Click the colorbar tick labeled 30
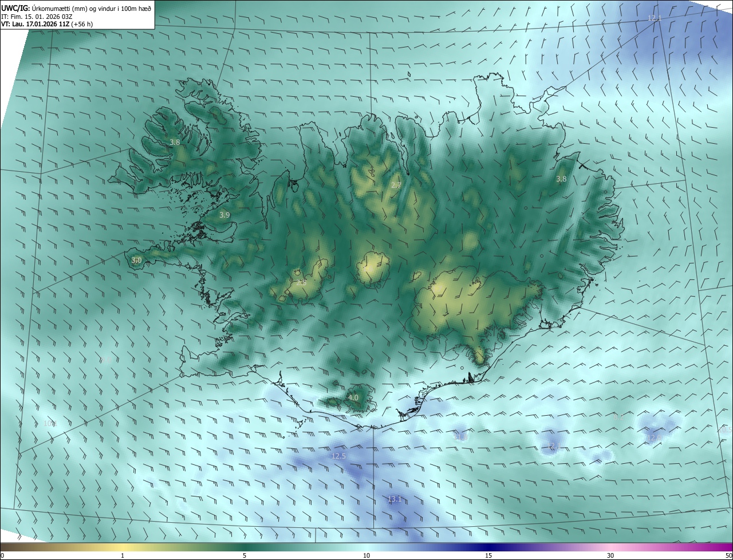The width and height of the screenshot is (733, 560). (x=610, y=555)
